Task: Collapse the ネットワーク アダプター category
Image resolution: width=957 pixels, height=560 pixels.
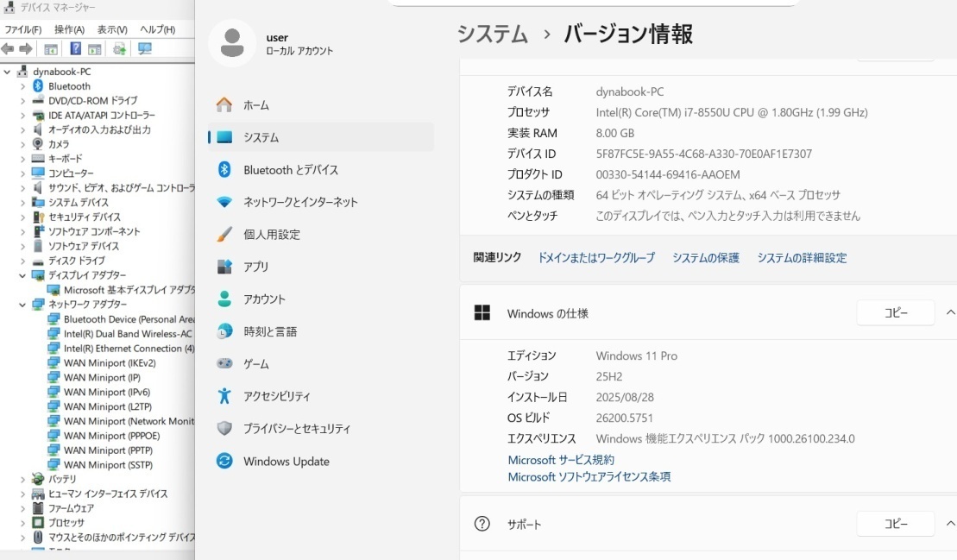Action: point(22,305)
